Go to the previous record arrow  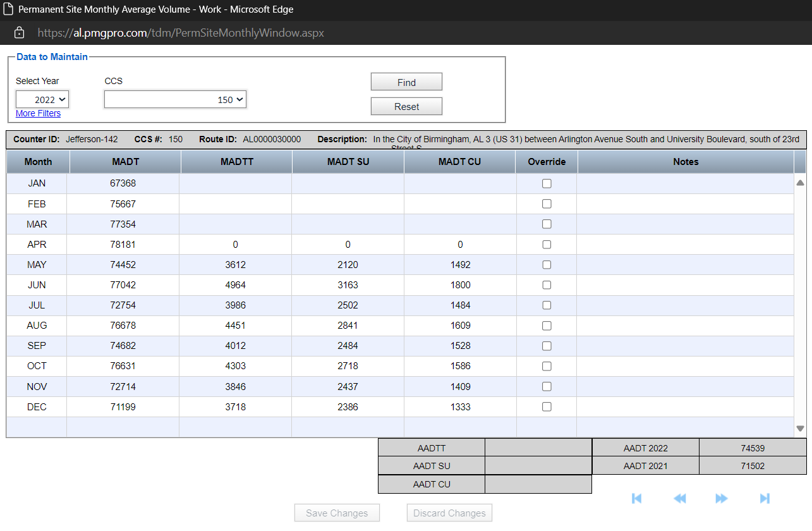pyautogui.click(x=679, y=498)
